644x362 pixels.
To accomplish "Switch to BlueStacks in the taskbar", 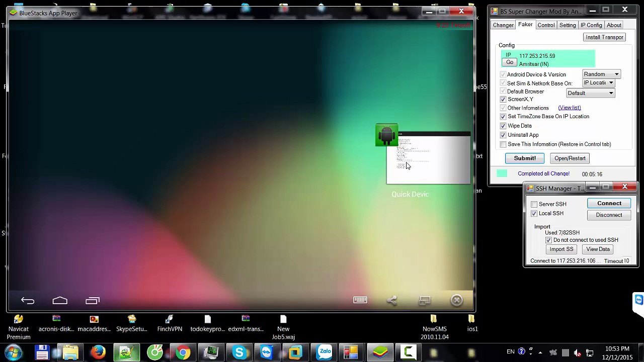I will coord(380,352).
